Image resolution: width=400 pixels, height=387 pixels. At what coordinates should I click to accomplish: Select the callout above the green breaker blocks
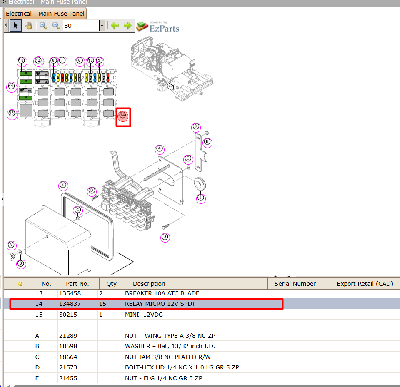pos(22,61)
